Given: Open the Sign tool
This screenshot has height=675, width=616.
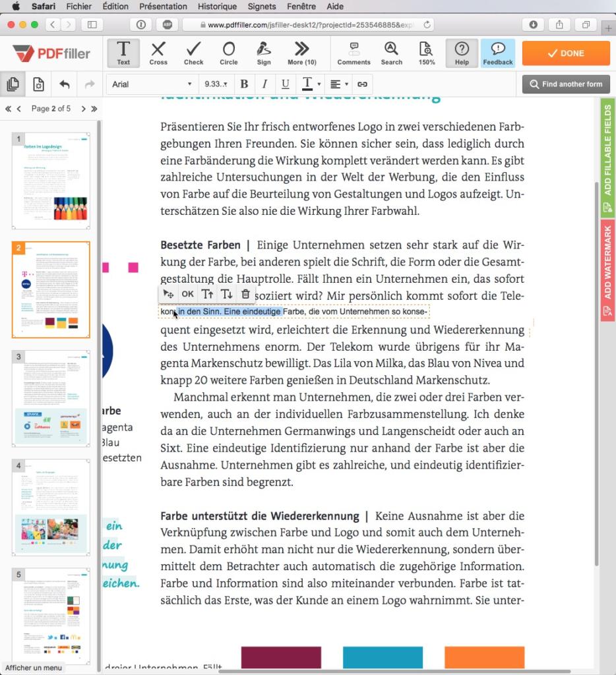Looking at the screenshot, I should coord(264,53).
